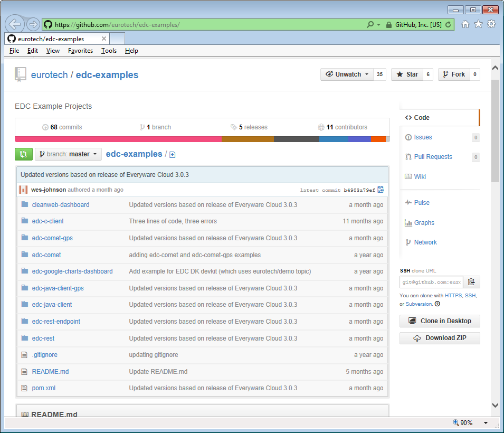
Task: Open Favorites using the star icon
Action: click(x=478, y=24)
